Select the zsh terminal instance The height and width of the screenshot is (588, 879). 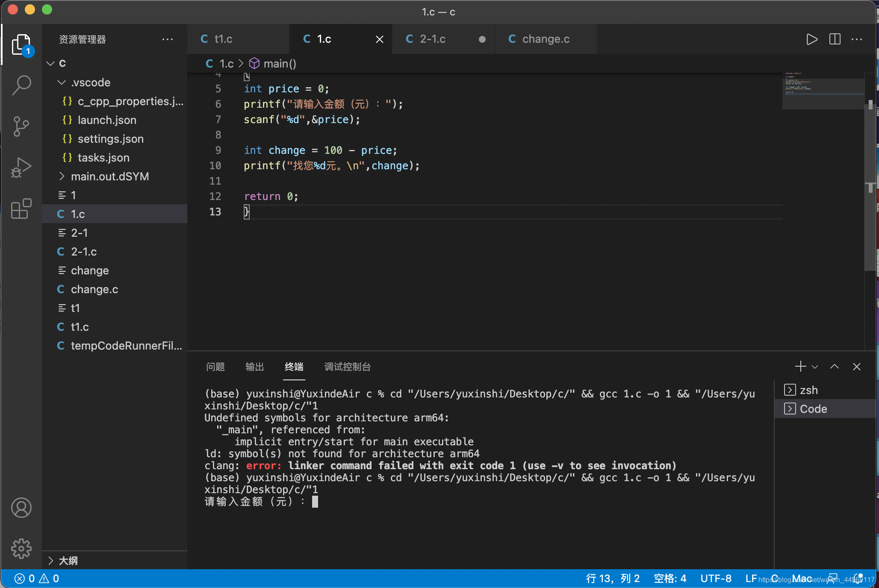click(825, 390)
